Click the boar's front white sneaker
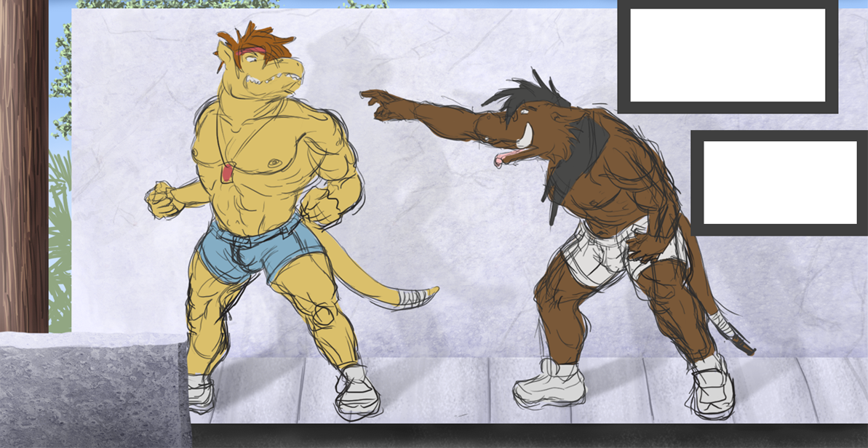This screenshot has width=868, height=448. pyautogui.click(x=549, y=384)
